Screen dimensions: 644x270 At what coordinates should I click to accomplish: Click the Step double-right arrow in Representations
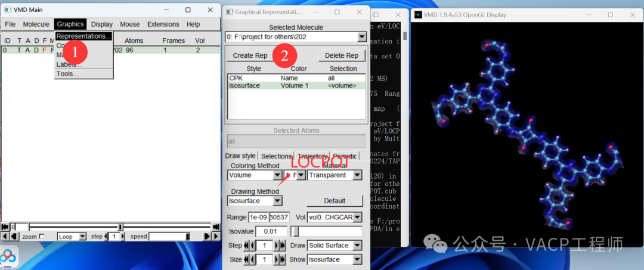[282, 246]
